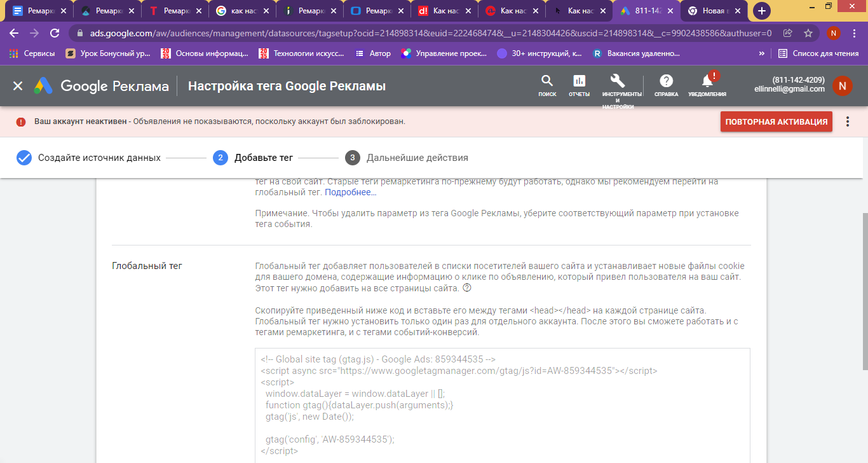Image resolution: width=868 pixels, height=463 pixels.
Task: Reload the current page
Action: [55, 33]
